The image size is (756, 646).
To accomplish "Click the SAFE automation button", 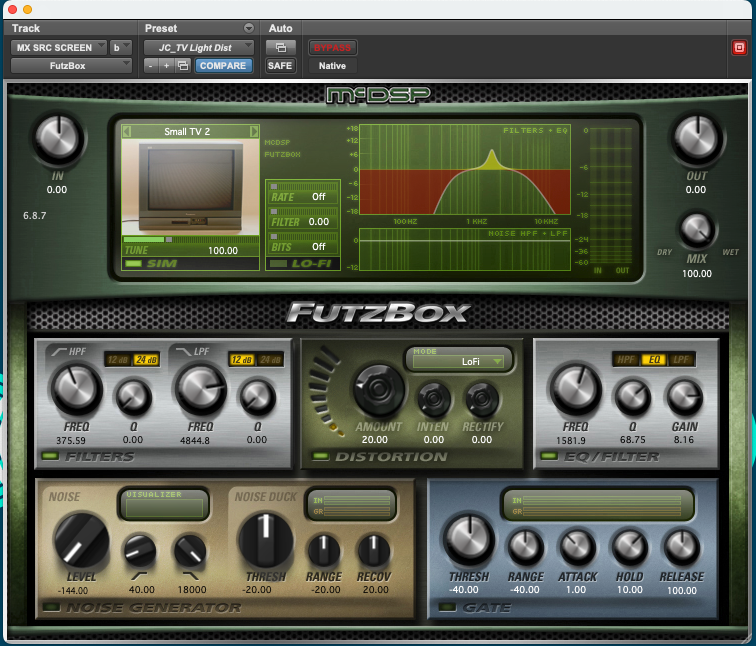I will [x=280, y=66].
